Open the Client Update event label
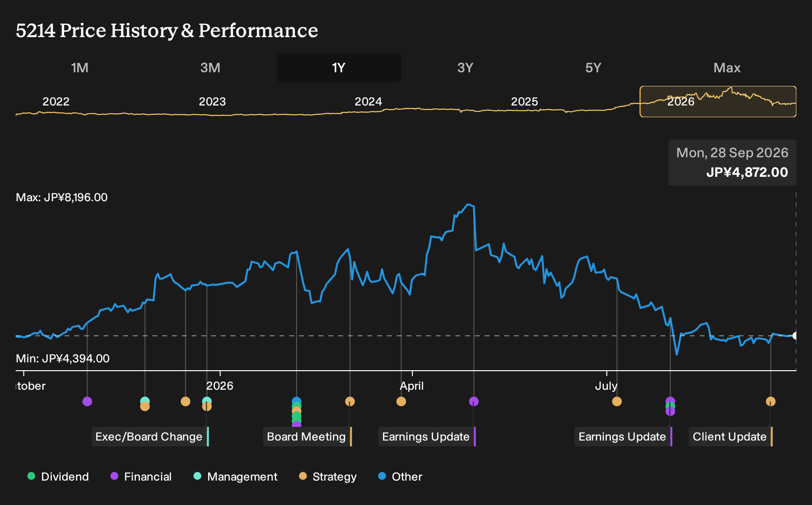This screenshot has width=812, height=505. pos(730,437)
